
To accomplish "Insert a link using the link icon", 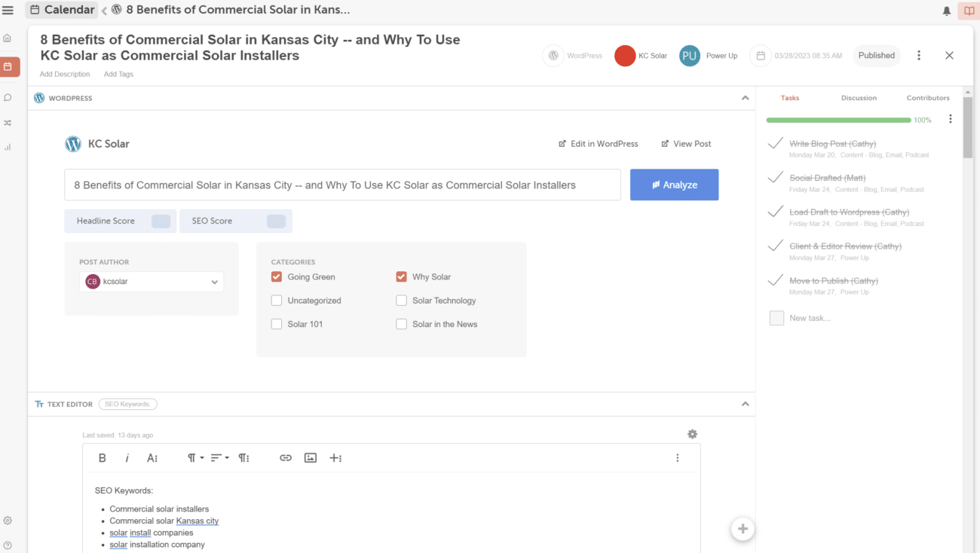I will (x=285, y=458).
